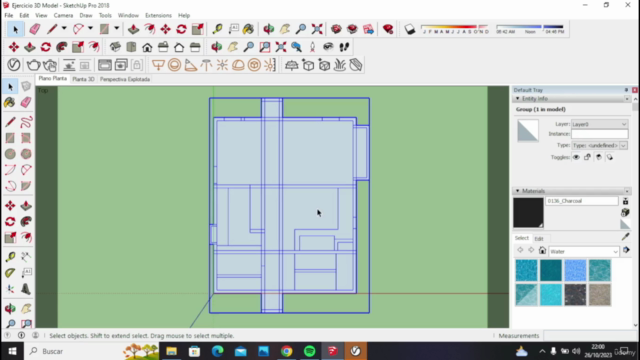Switch to the Front view house icon
640x360 pixels.
(x=147, y=47)
